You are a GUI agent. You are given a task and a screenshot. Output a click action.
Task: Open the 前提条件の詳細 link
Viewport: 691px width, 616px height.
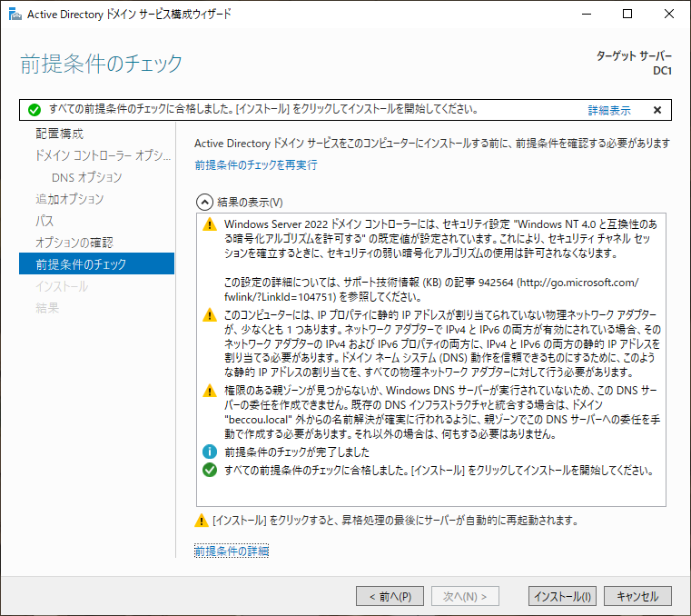tap(232, 551)
